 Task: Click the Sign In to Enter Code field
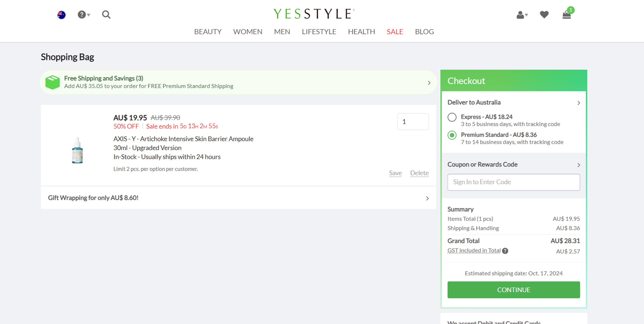514,182
